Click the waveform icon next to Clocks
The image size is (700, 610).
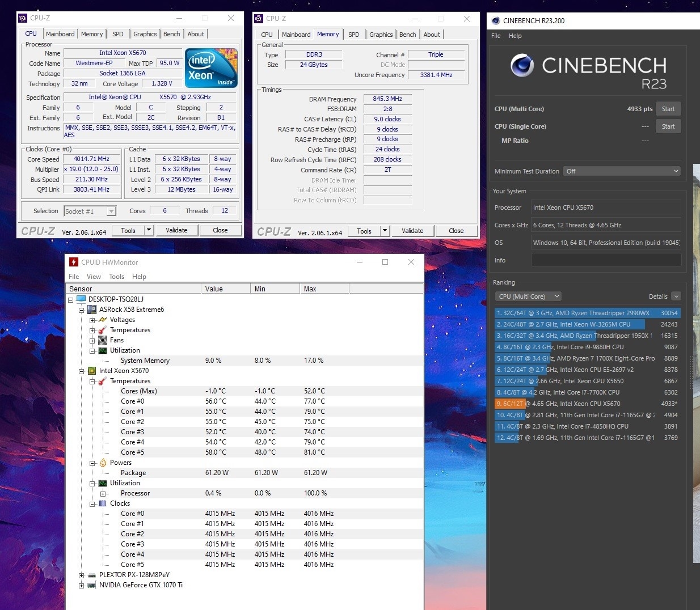[x=103, y=503]
